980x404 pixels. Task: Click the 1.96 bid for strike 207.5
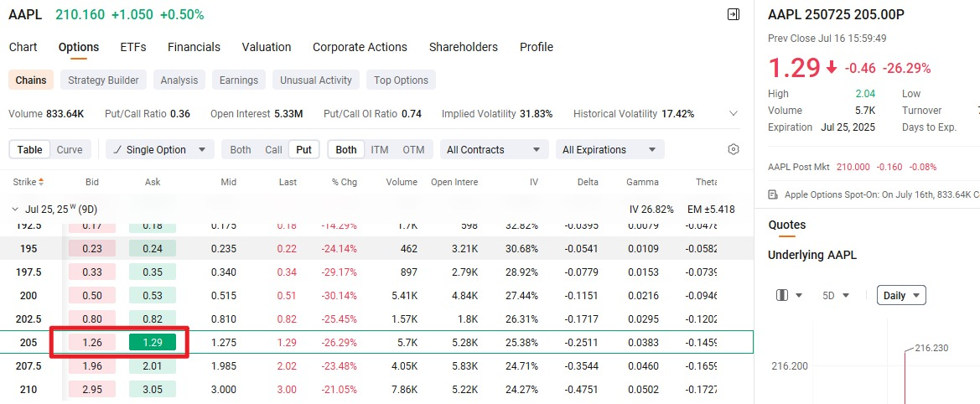(x=92, y=366)
